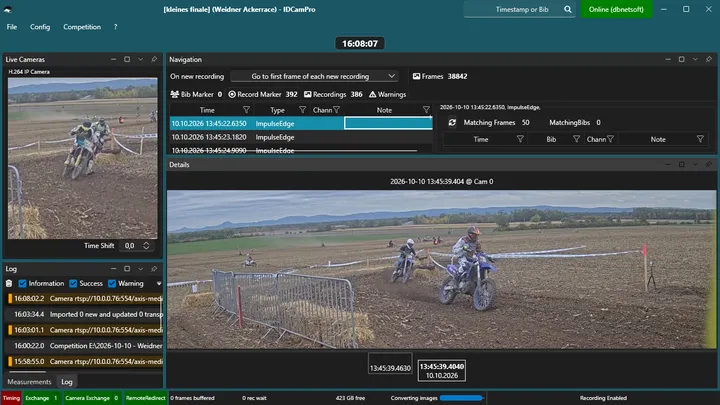Click the Timing status indicator
This screenshot has height=405, width=720.
(x=11, y=398)
